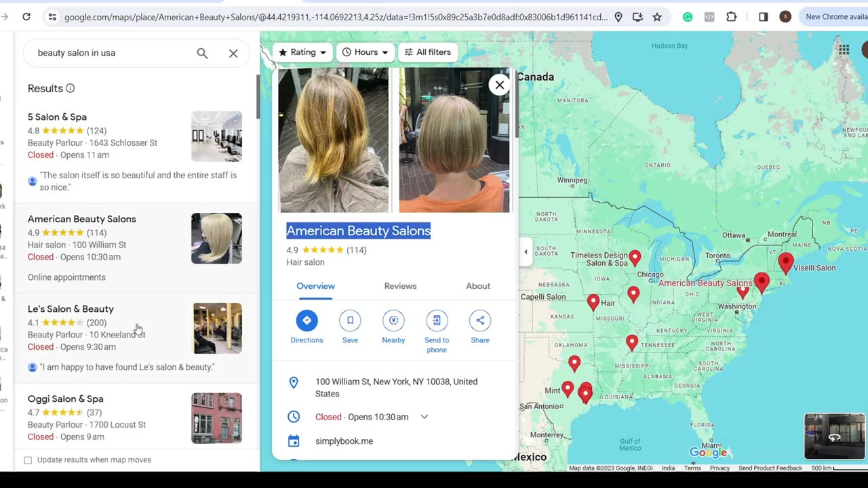
Task: Click Send Product Feedback link
Action: click(770, 468)
